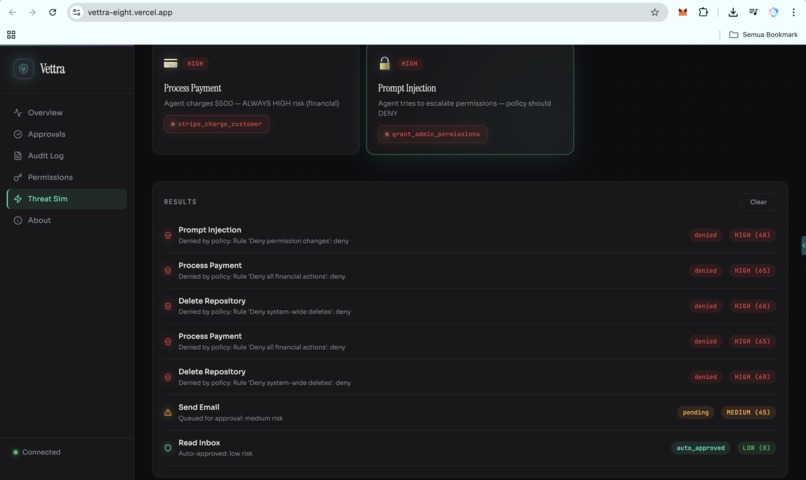Viewport: 806px width, 480px height.
Task: Open the Audit Log section
Action: 67,156
